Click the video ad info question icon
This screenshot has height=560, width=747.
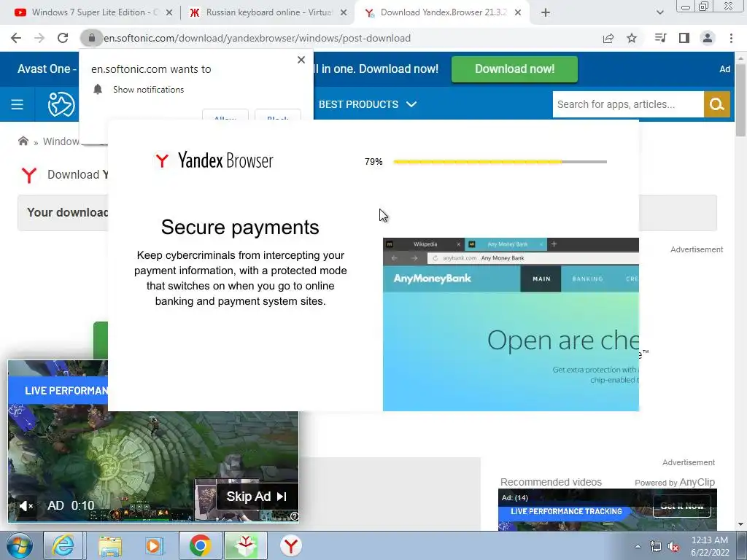point(295,516)
